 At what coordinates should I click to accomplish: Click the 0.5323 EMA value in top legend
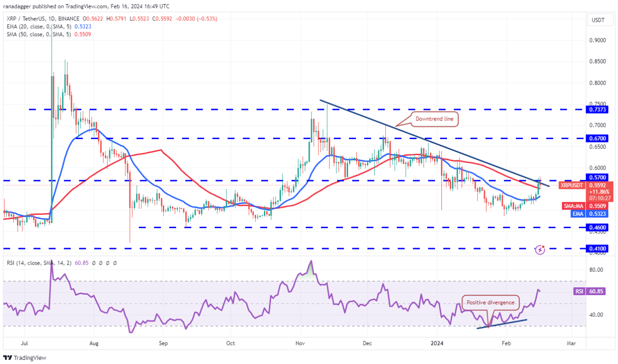click(x=82, y=27)
